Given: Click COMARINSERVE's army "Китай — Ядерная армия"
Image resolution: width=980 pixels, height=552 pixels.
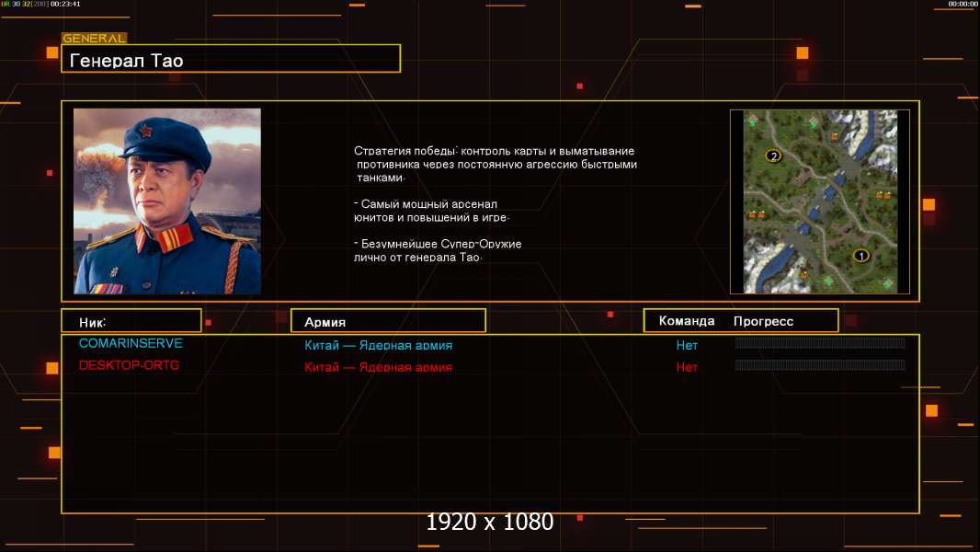Looking at the screenshot, I should [378, 345].
